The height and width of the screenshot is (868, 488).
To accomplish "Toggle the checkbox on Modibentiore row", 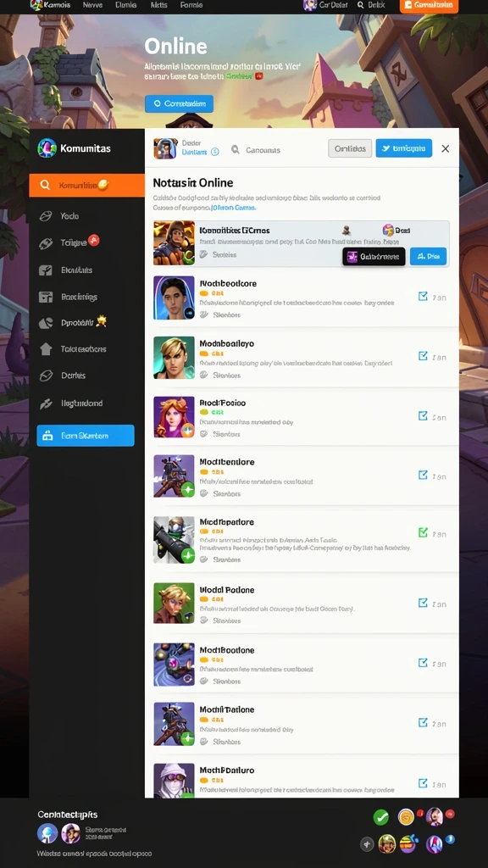I will click(423, 475).
